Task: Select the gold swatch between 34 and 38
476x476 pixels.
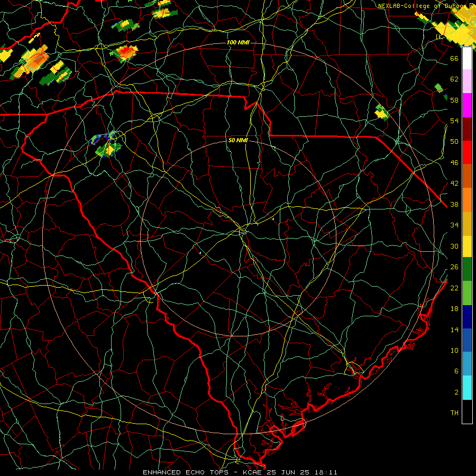Action: (467, 224)
